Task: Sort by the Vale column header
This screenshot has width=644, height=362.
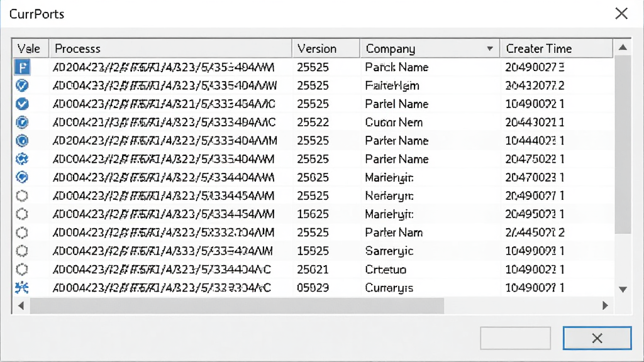Action: (x=30, y=48)
